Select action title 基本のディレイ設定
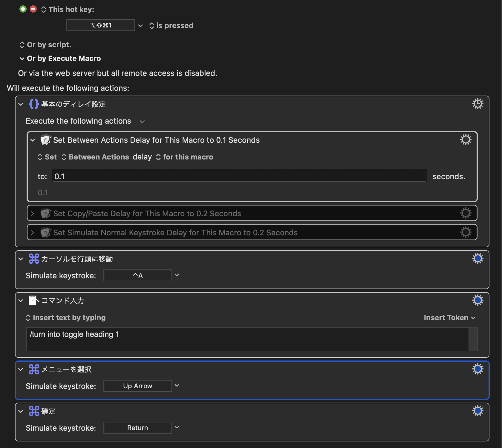 (x=74, y=104)
